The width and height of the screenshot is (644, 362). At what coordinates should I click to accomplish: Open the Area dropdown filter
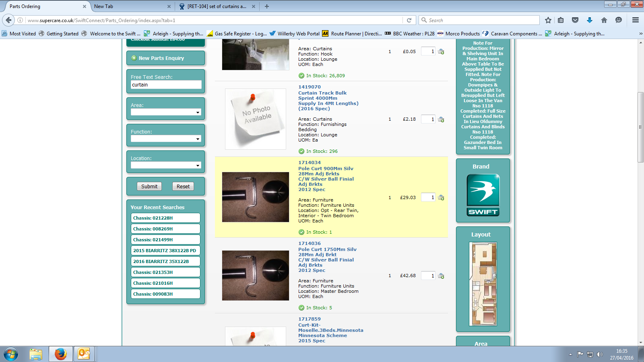point(165,112)
